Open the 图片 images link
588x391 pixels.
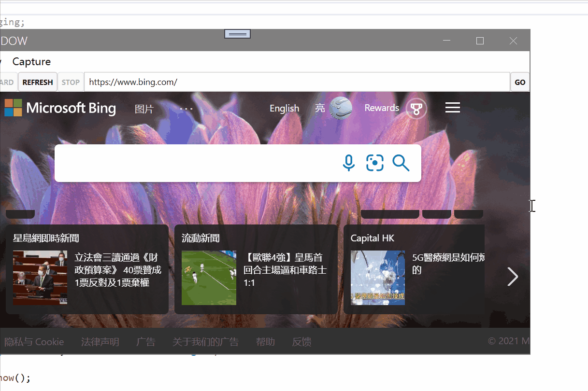coord(144,109)
